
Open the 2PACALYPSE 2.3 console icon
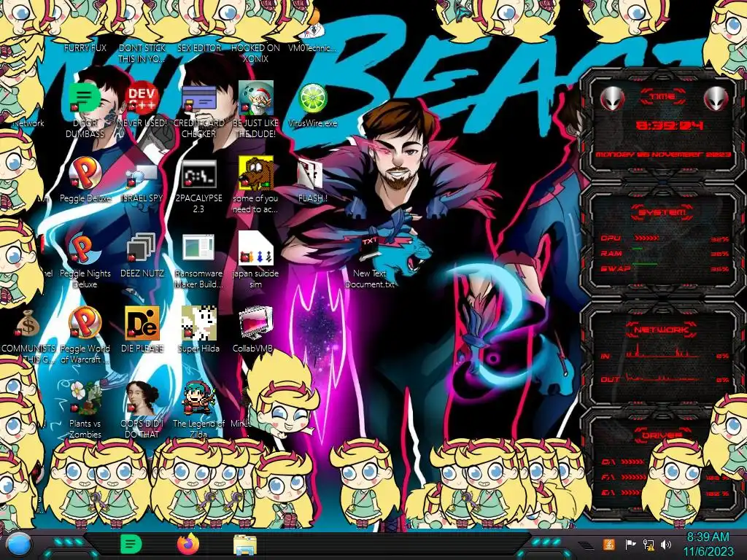click(x=198, y=174)
